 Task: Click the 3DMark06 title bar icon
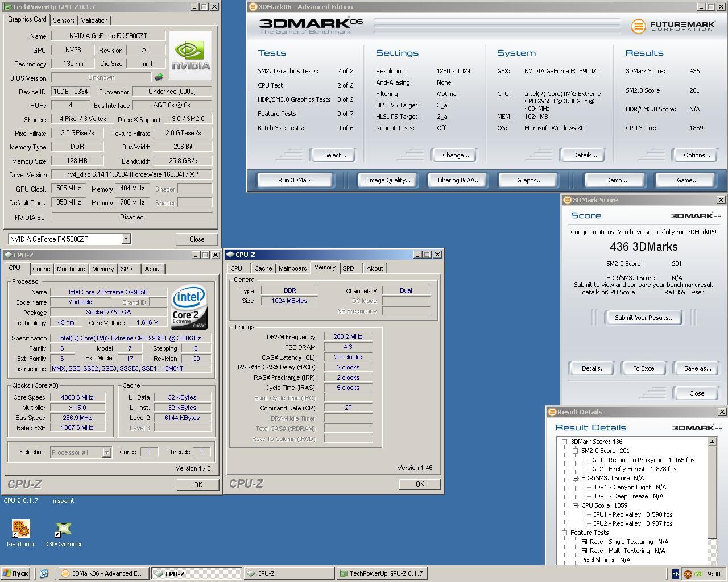253,7
